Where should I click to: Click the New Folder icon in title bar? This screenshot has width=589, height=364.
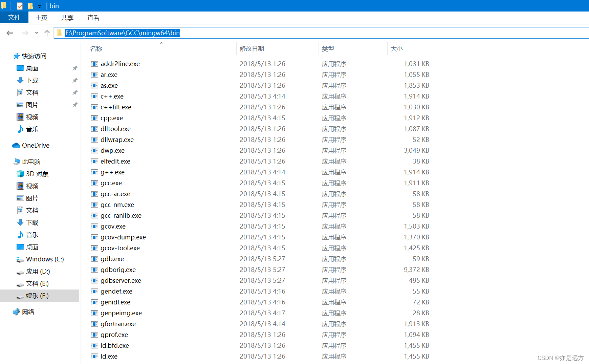pos(30,6)
